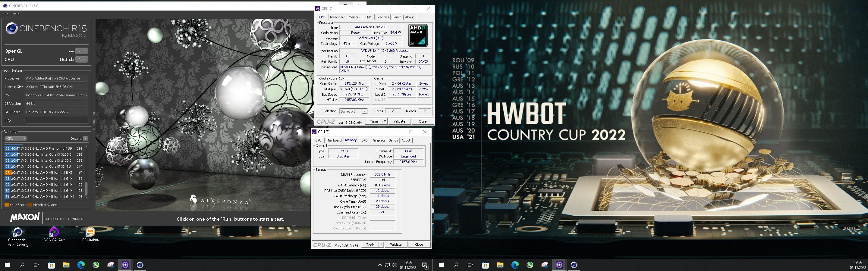Open the Graphics tab in upper CPU-Z
Viewport: 868px width, 271px height.
click(x=382, y=17)
